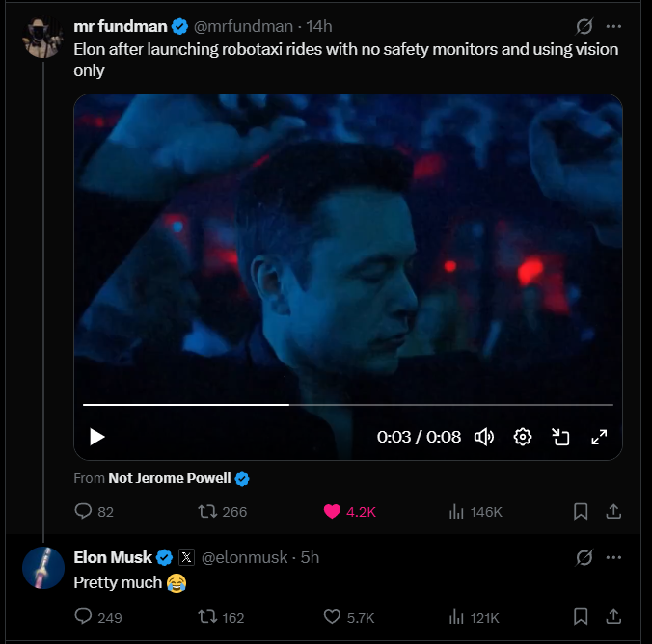The height and width of the screenshot is (644, 652).
Task: Open the Not Jerome Powell profile link
Action: [x=170, y=478]
